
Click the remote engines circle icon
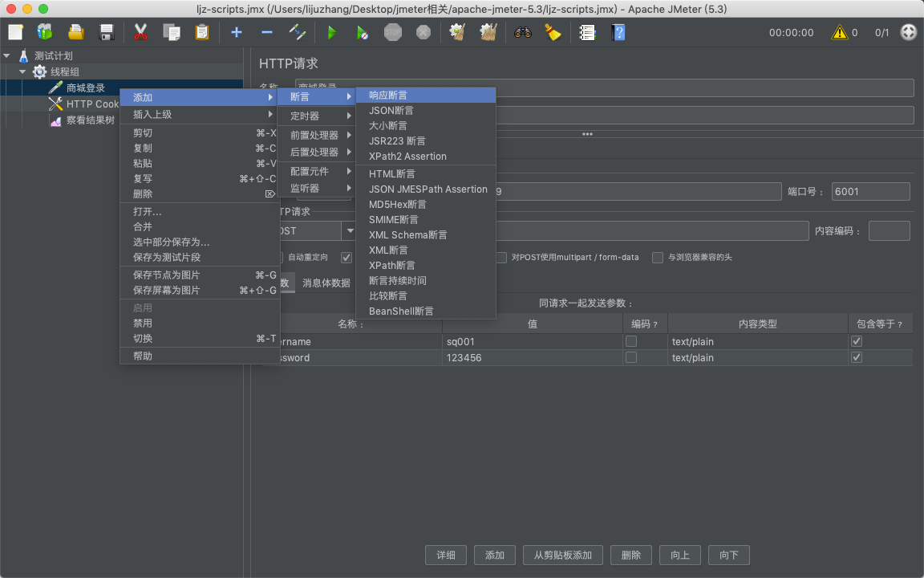908,32
